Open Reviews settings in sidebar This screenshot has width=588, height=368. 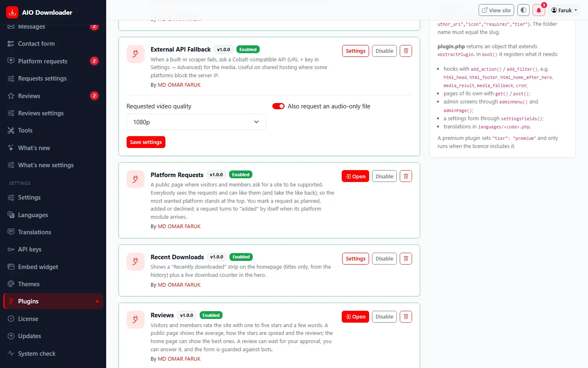point(53,113)
